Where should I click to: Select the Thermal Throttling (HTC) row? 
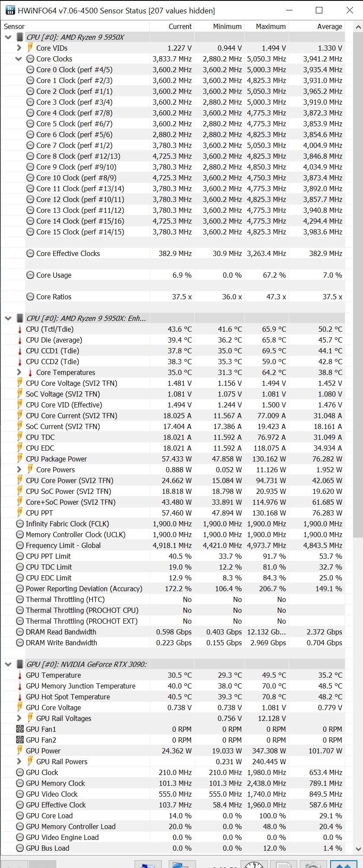173,599
